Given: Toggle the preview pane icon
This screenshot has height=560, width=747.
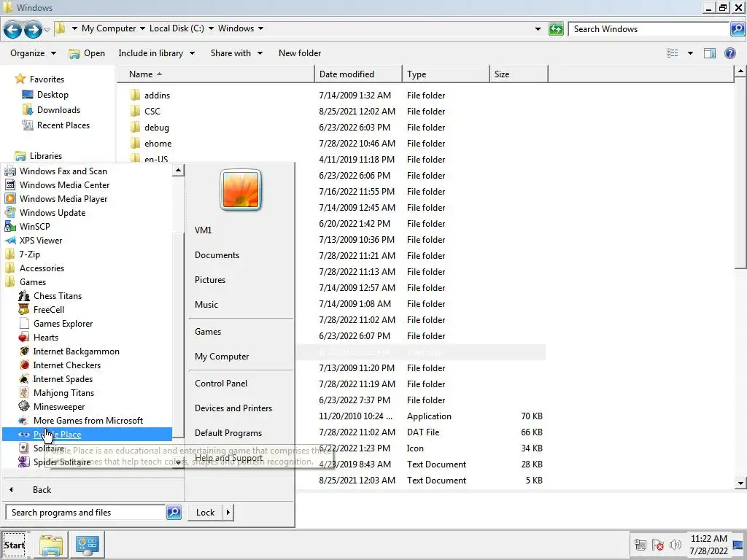Looking at the screenshot, I should click(x=709, y=52).
